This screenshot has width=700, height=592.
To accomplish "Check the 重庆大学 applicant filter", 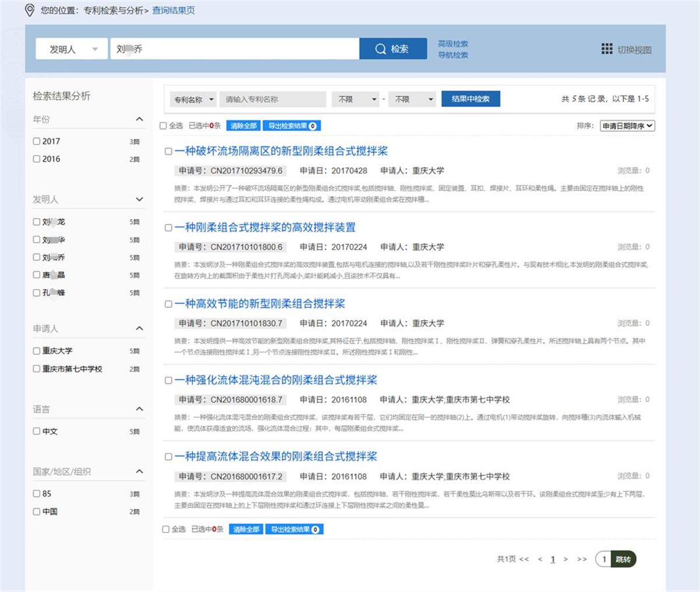I will pyautogui.click(x=37, y=351).
